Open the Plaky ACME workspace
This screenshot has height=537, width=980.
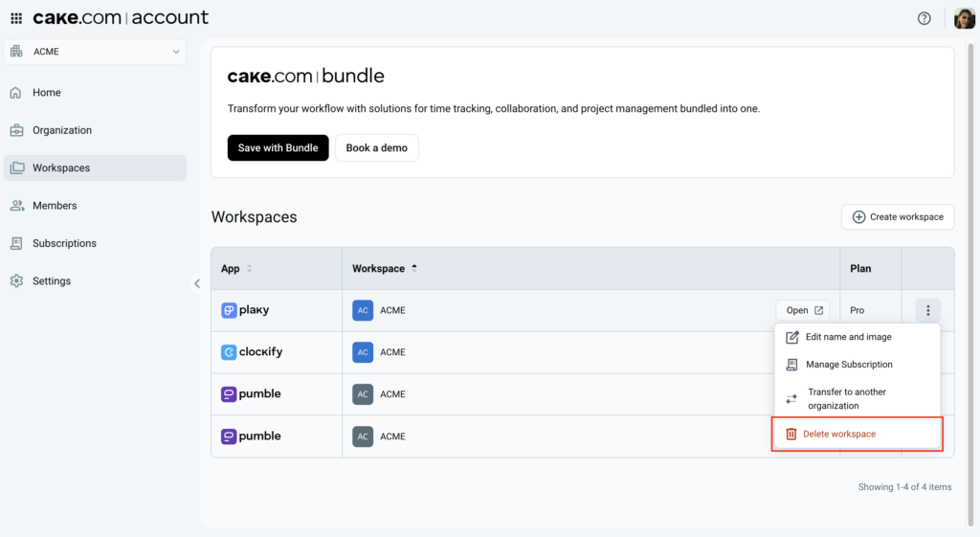(x=803, y=310)
